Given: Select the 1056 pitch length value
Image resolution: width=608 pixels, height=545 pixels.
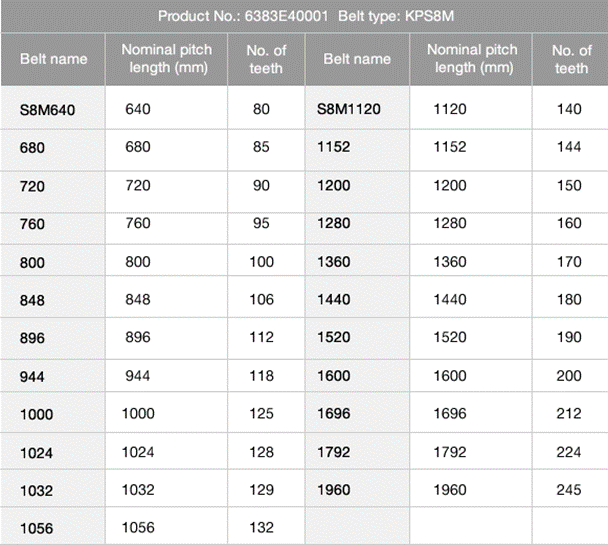Looking at the screenshot, I should pyautogui.click(x=138, y=527).
